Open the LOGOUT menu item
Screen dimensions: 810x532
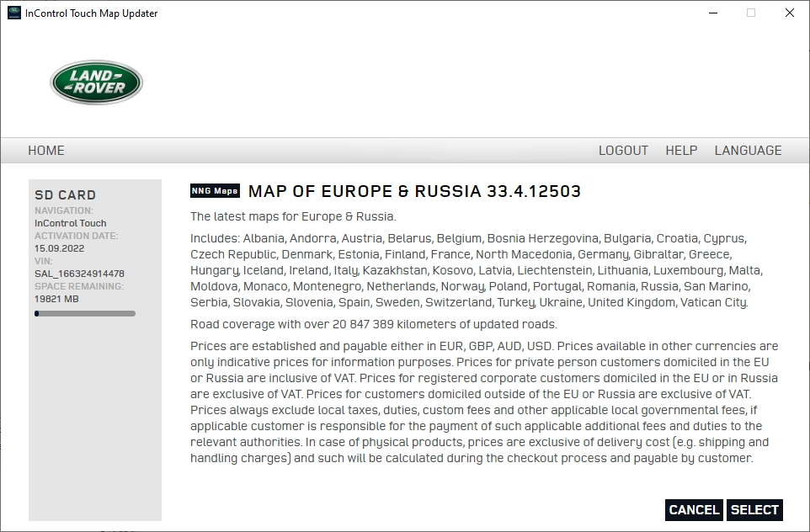[623, 151]
